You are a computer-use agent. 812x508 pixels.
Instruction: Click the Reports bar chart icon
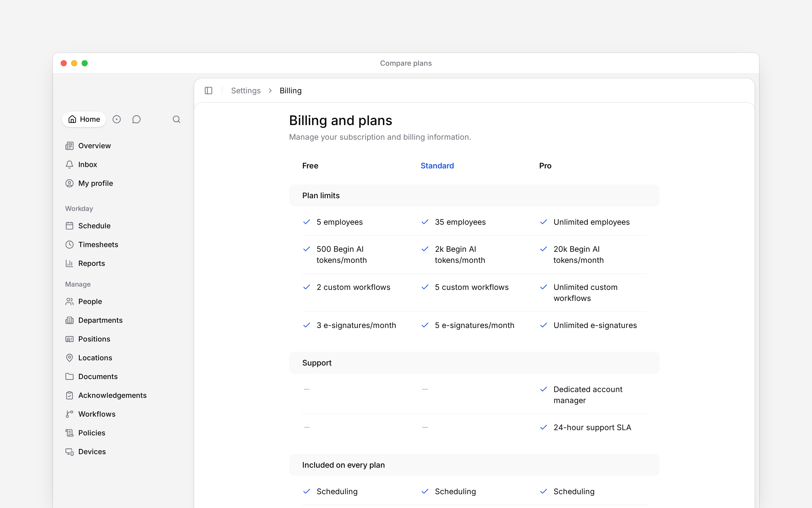coord(70,263)
